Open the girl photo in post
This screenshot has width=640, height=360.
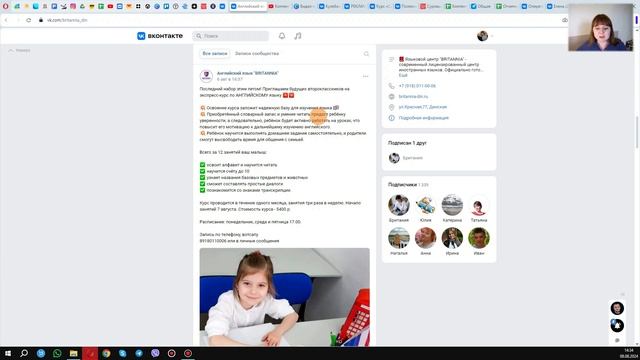tap(284, 297)
